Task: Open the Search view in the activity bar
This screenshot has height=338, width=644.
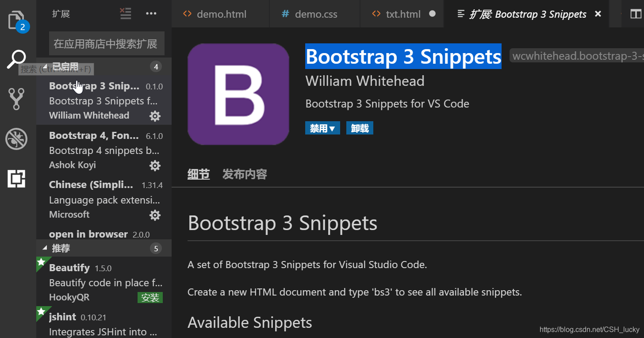Action: click(x=16, y=60)
